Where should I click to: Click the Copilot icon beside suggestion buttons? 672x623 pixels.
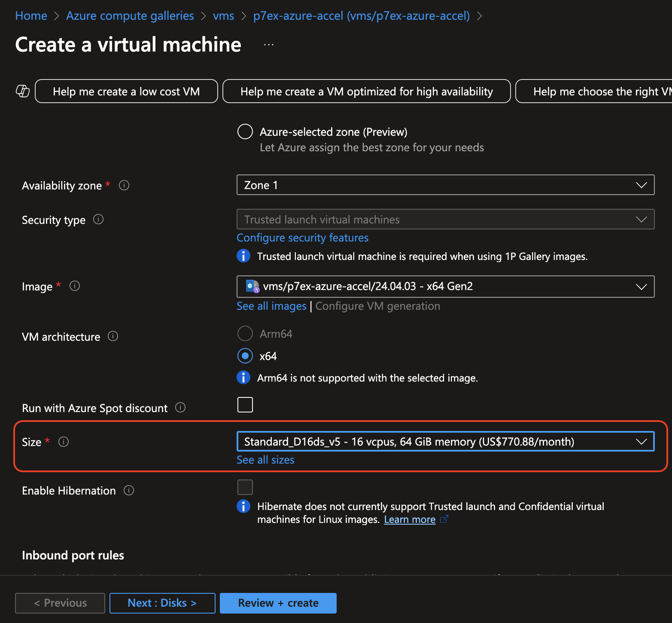coord(23,91)
